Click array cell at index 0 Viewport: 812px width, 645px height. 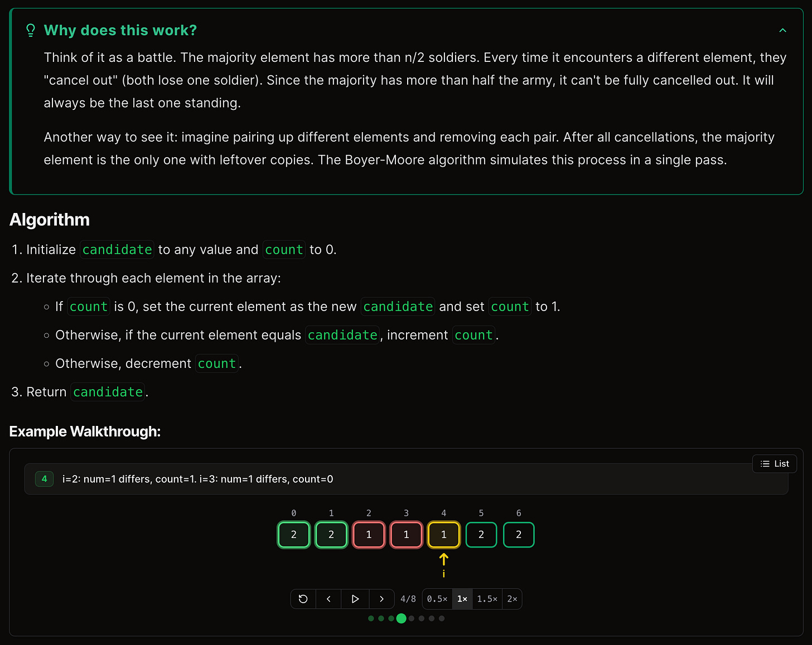click(x=294, y=535)
